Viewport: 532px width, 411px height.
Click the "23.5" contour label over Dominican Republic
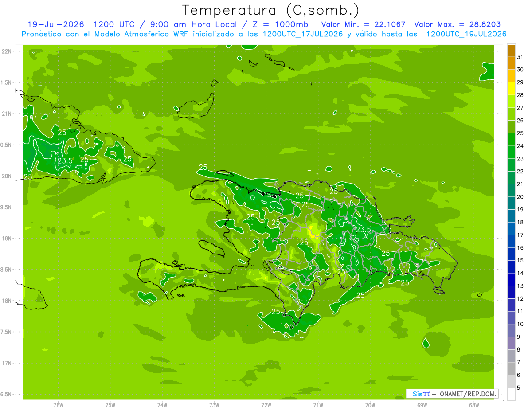363,229
